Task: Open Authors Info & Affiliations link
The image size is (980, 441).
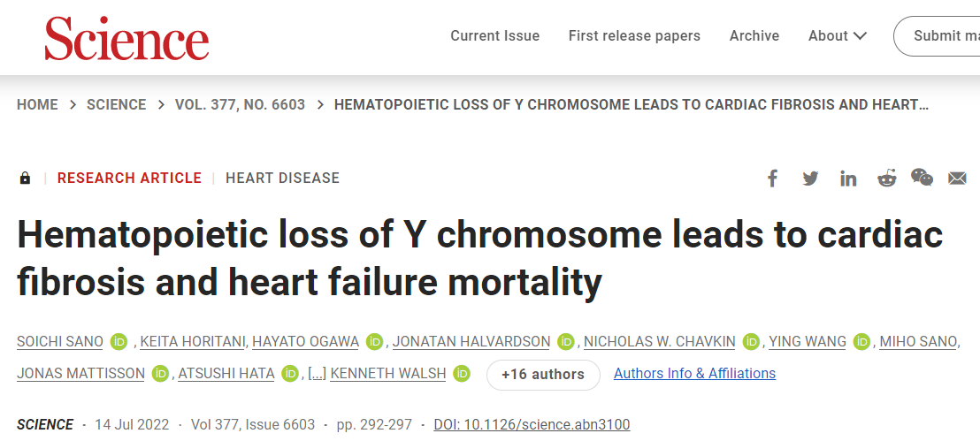Action: point(694,374)
